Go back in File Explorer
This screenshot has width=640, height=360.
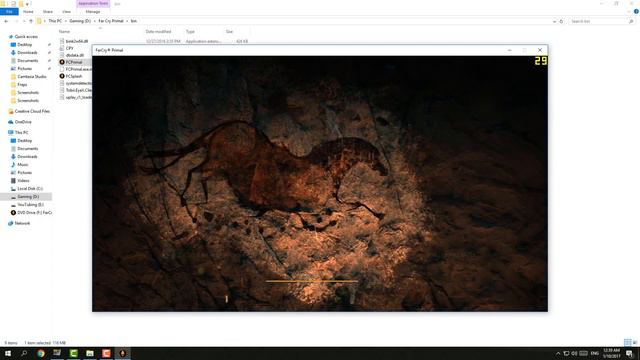[6, 21]
